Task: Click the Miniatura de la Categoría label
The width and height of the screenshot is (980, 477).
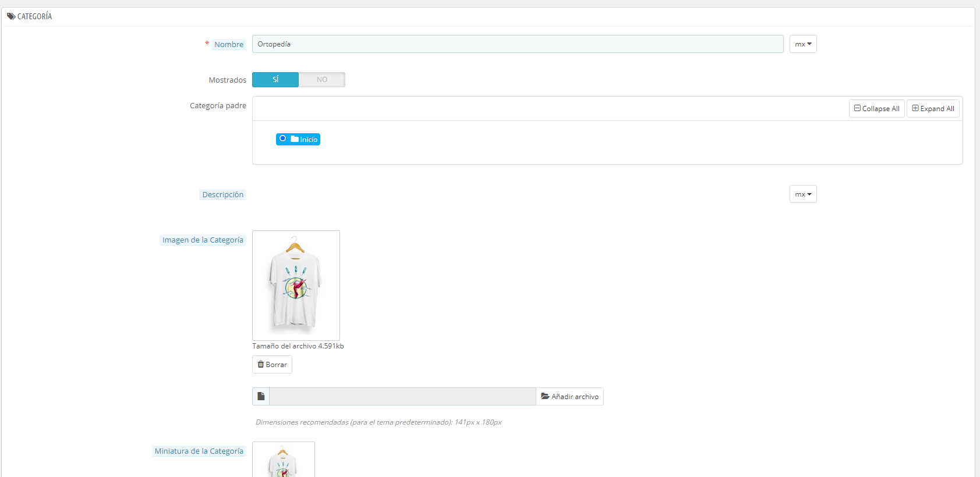Action: point(199,451)
